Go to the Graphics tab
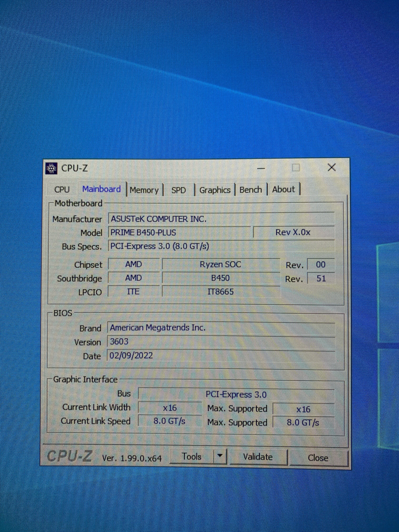 pyautogui.click(x=215, y=190)
